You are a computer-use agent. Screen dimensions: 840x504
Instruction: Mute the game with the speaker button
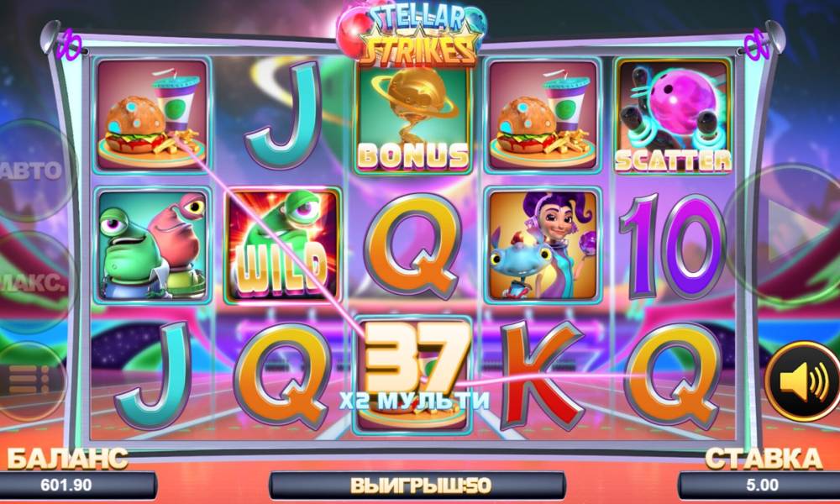point(802,381)
